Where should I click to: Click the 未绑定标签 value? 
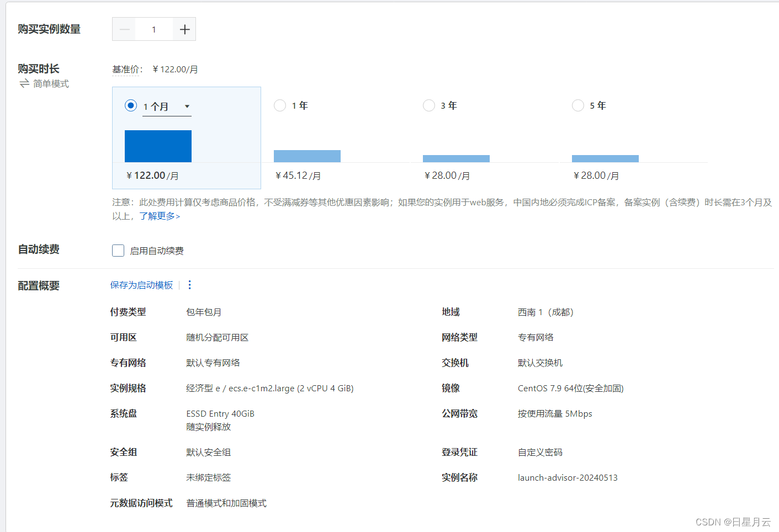click(208, 477)
